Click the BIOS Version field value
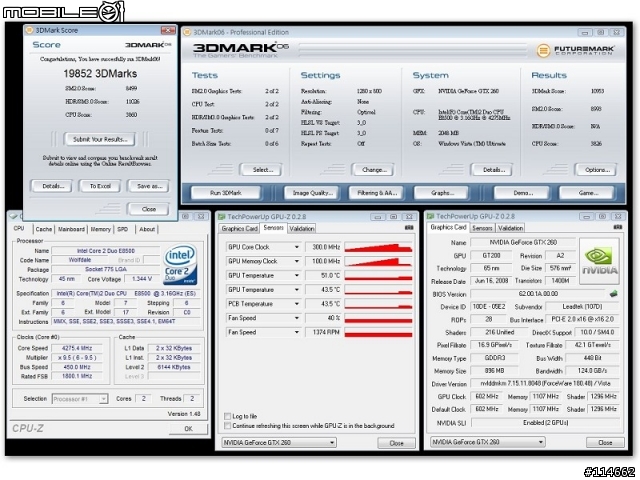Viewport: 640px width, 480px height. click(x=538, y=294)
